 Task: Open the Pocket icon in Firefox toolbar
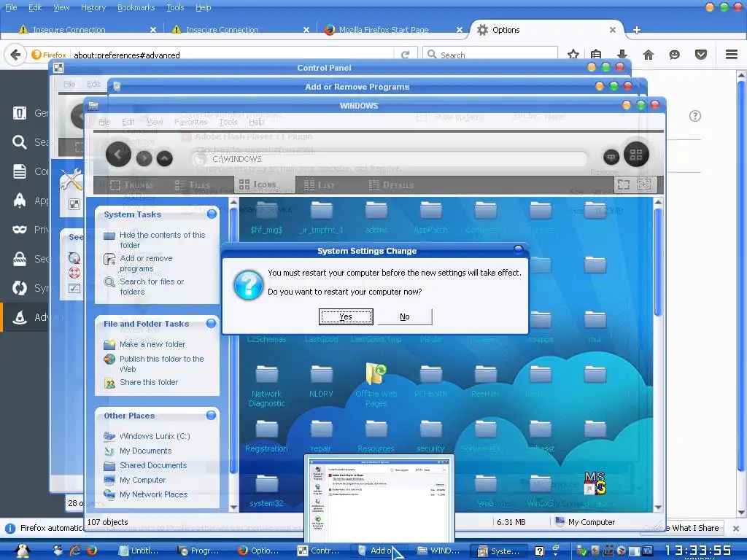tap(701, 54)
